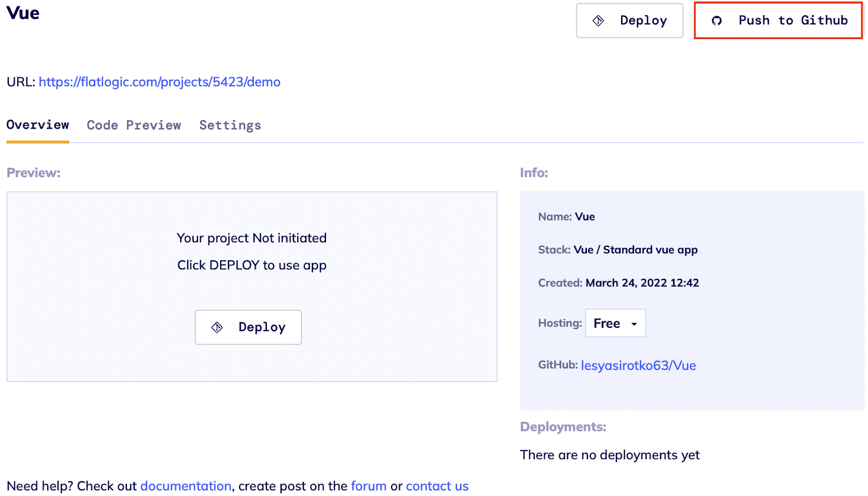Viewport: 868px width, 496px height.
Task: Open the lesyasirotko63/Vue GitHub repo link
Action: click(639, 366)
